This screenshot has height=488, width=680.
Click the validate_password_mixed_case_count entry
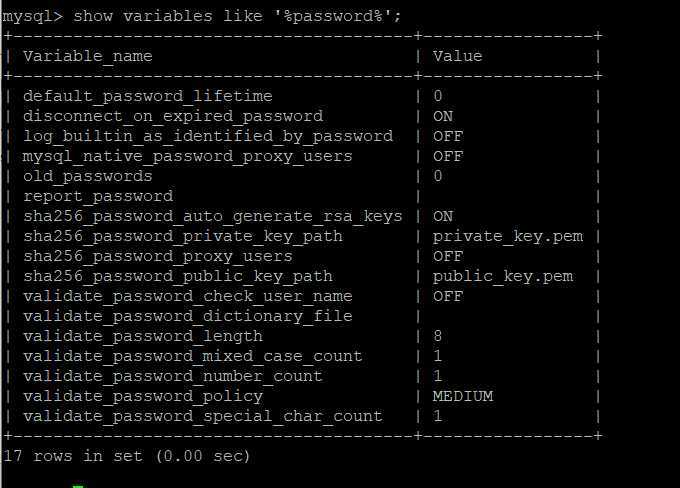pyautogui.click(x=193, y=356)
